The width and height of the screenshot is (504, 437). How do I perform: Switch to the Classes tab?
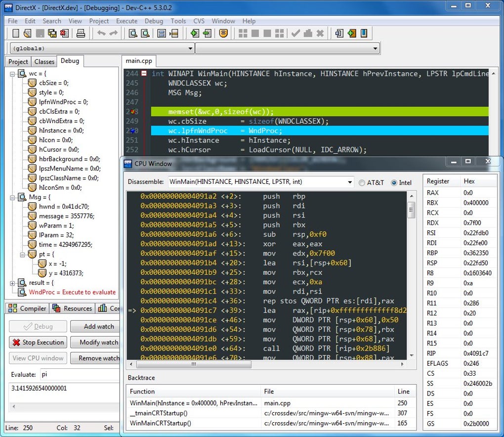[x=44, y=62]
